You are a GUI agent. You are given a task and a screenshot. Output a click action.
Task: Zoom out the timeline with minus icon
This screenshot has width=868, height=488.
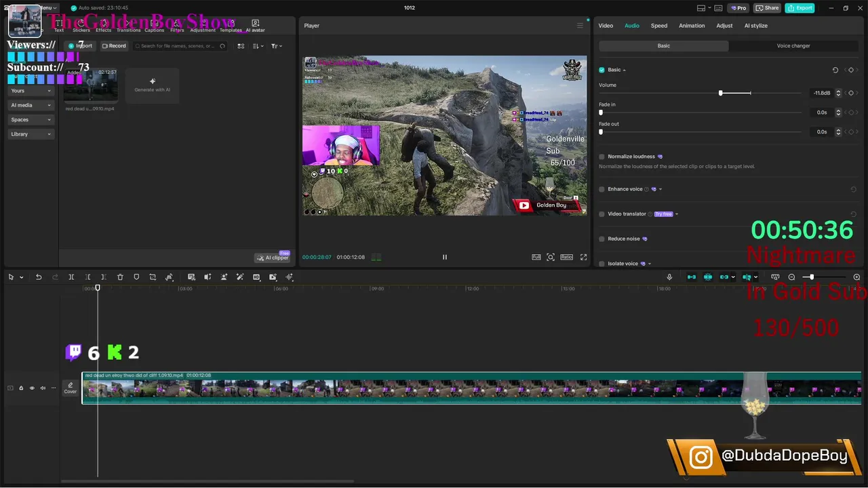click(791, 277)
